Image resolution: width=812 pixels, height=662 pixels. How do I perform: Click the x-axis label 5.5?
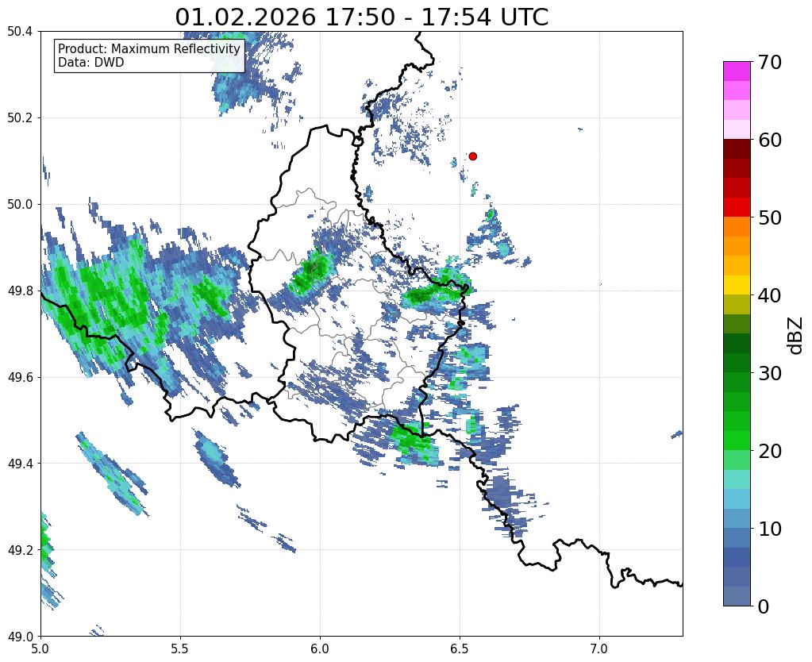[x=180, y=649]
